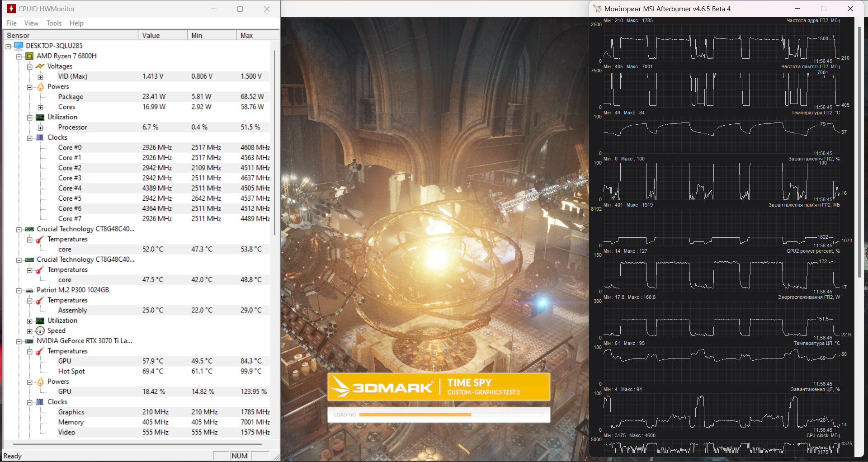Image resolution: width=868 pixels, height=462 pixels.
Task: Click the Clocks icon under AMD Ryzen
Action: pos(40,137)
